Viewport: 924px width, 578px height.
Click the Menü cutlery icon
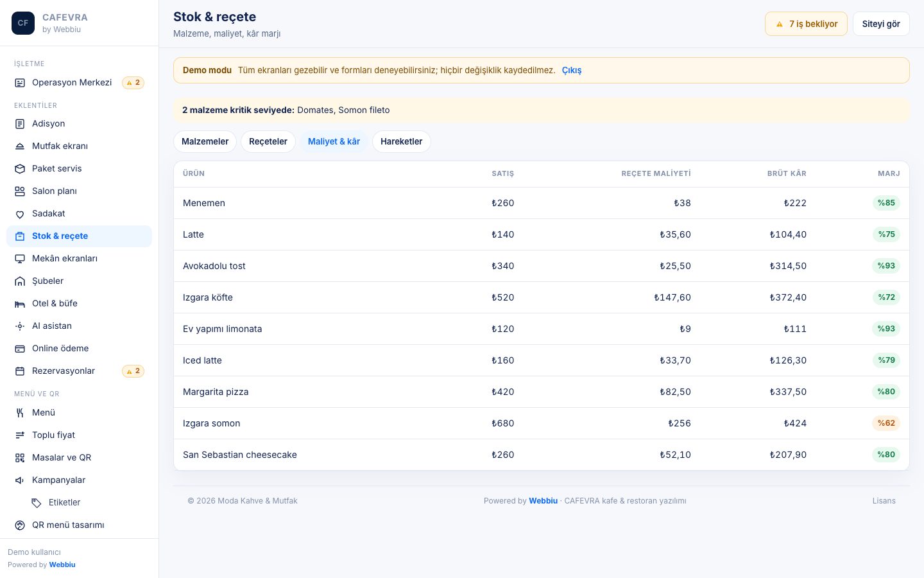[20, 413]
